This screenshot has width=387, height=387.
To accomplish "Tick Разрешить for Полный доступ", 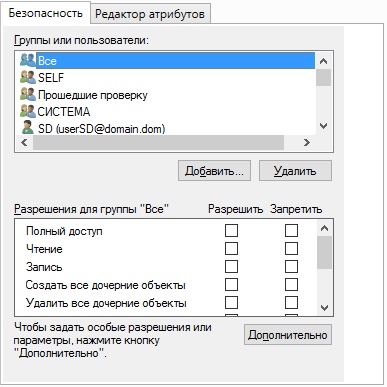I will coord(231,230).
